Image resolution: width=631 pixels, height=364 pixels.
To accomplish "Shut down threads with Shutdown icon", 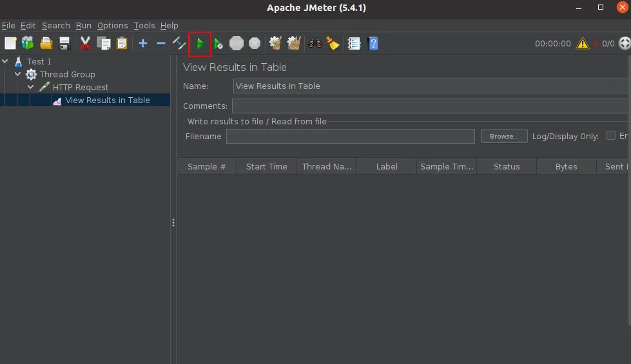I will pos(255,43).
